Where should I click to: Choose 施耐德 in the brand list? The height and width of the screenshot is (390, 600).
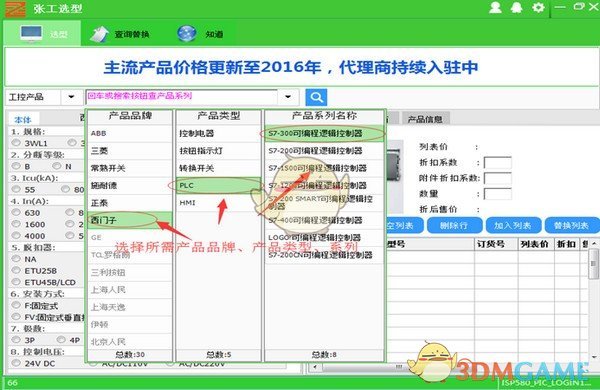pyautogui.click(x=130, y=186)
